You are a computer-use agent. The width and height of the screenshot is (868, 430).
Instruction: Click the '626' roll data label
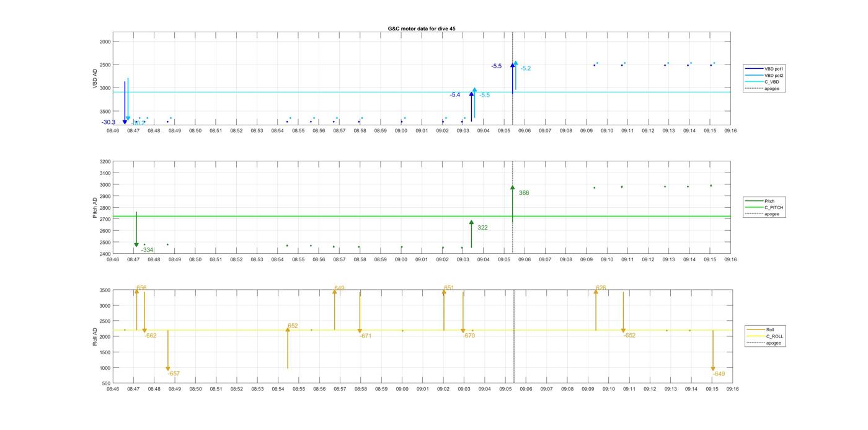pyautogui.click(x=601, y=288)
